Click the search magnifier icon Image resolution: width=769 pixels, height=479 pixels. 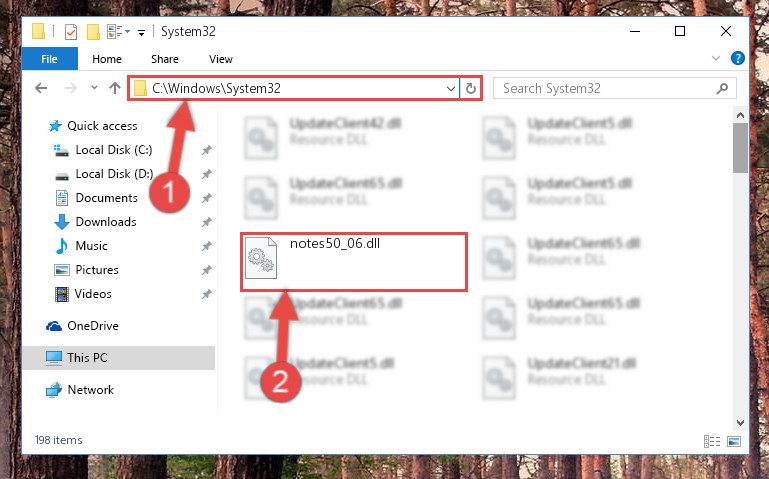tap(722, 88)
